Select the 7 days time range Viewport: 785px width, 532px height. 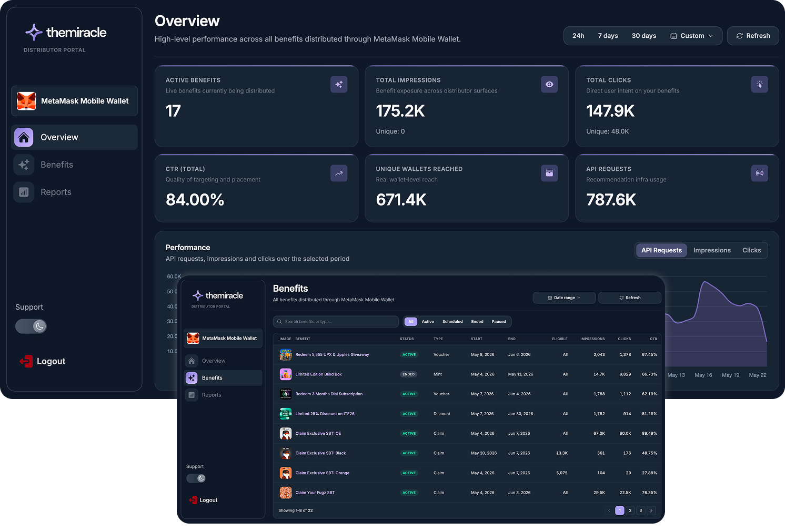(608, 36)
